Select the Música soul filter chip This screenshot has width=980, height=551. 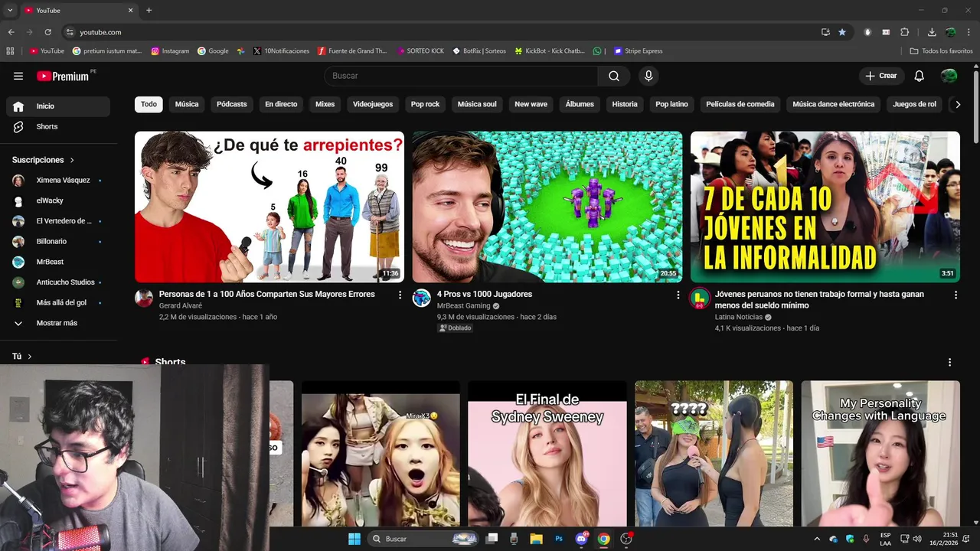pos(477,104)
